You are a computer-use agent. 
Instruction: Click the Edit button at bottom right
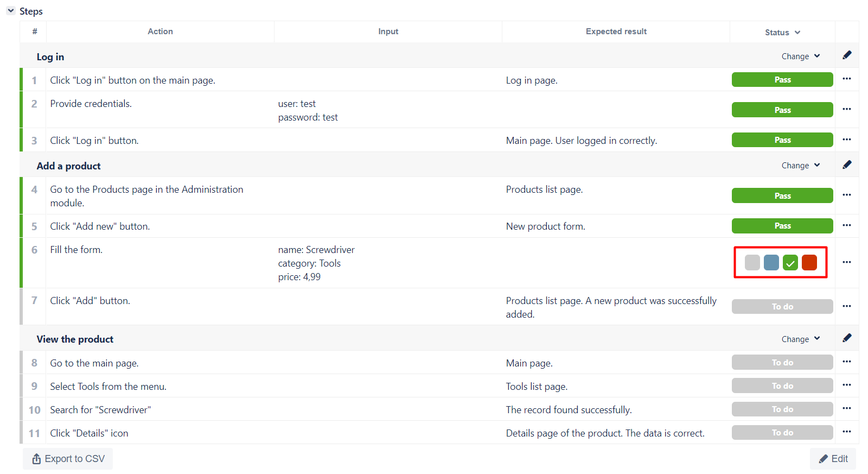[833, 459]
